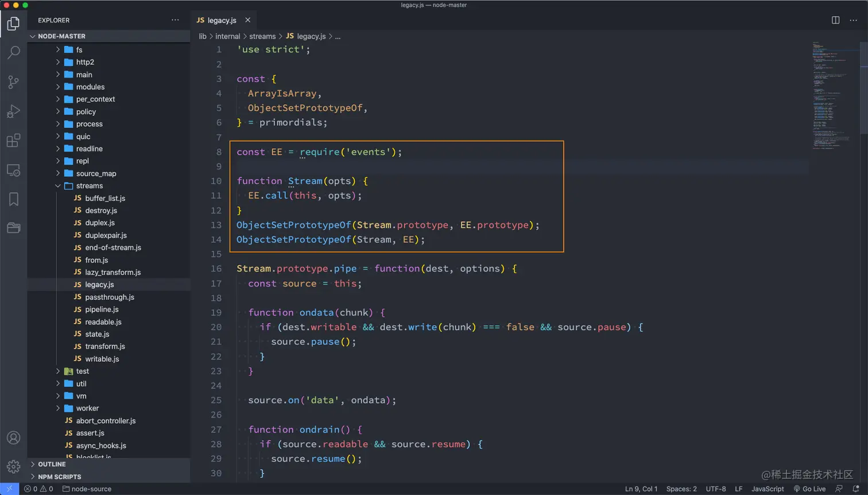Open destroy.js file

pos(109,211)
